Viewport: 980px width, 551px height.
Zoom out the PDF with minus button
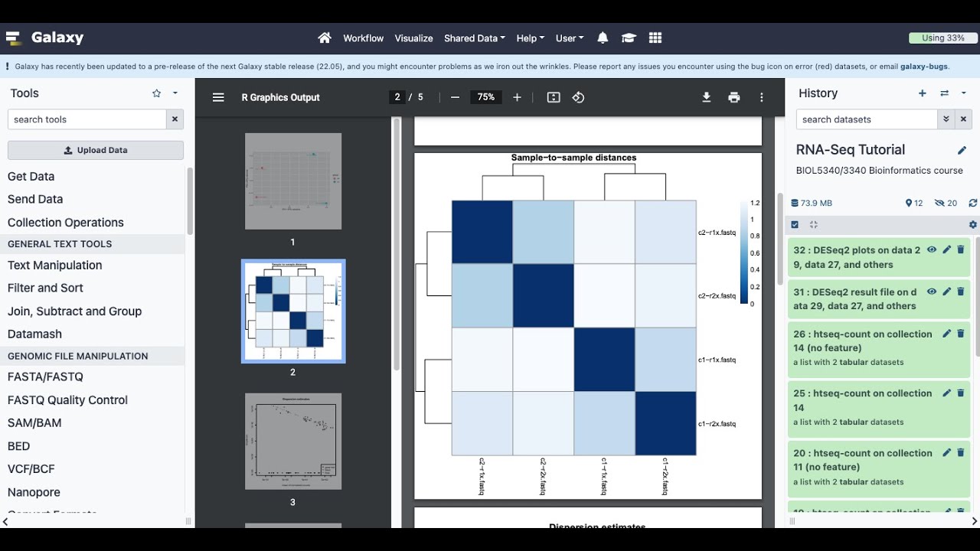455,97
